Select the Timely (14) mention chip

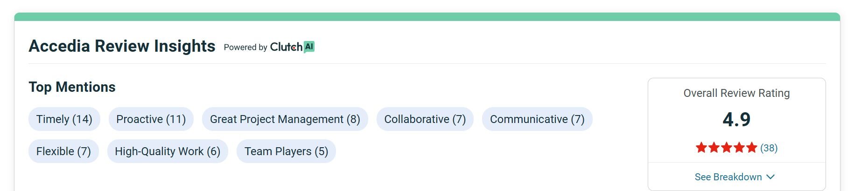pyautogui.click(x=64, y=119)
